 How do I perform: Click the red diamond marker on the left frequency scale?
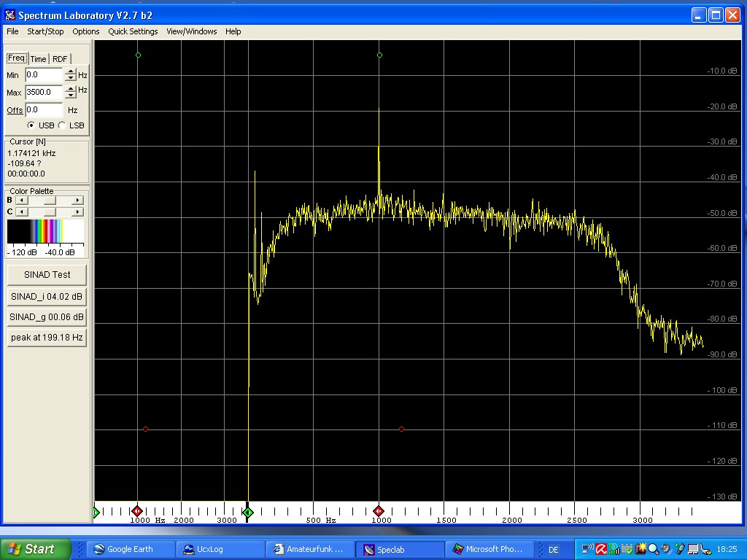[137, 513]
